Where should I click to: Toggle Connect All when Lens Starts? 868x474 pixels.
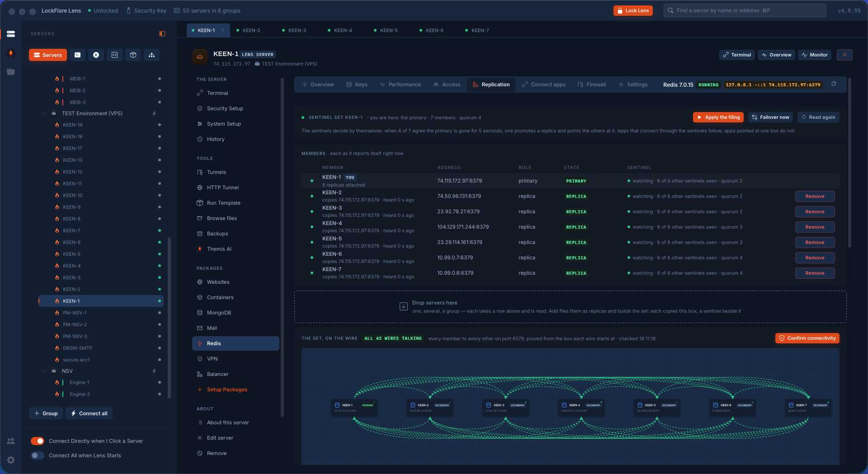click(x=38, y=455)
